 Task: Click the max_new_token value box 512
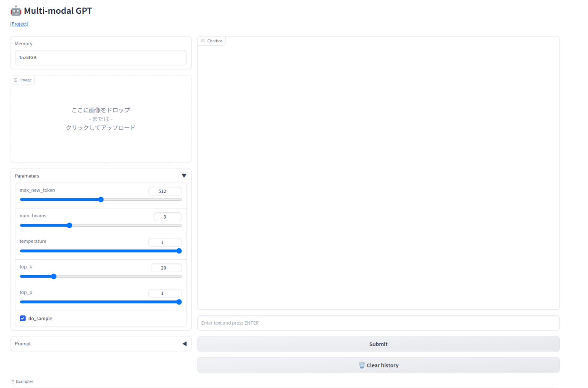point(165,191)
